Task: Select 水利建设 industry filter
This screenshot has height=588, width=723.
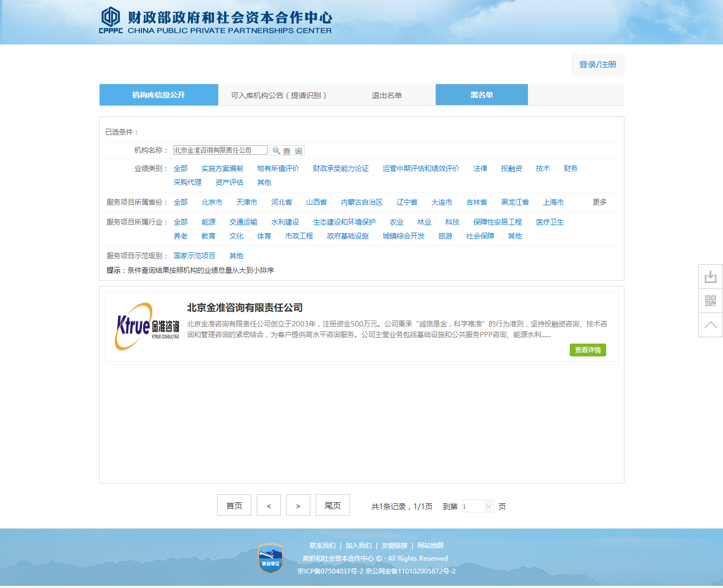Action: point(285,222)
